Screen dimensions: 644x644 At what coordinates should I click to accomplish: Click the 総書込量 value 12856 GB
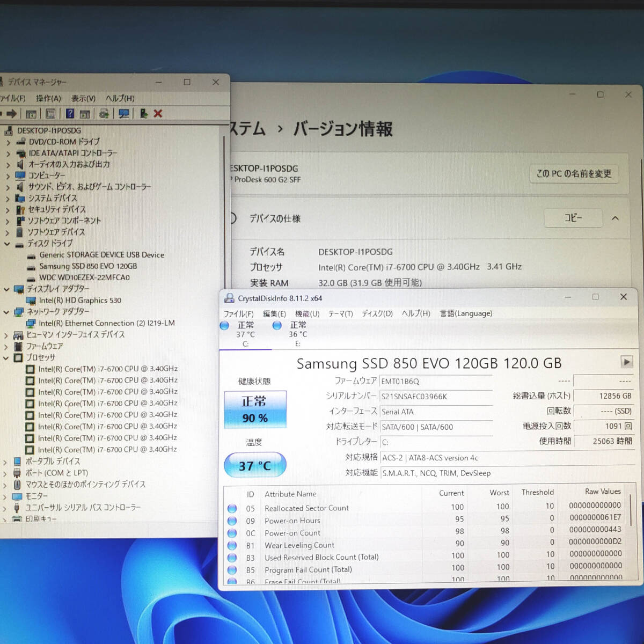(x=603, y=396)
